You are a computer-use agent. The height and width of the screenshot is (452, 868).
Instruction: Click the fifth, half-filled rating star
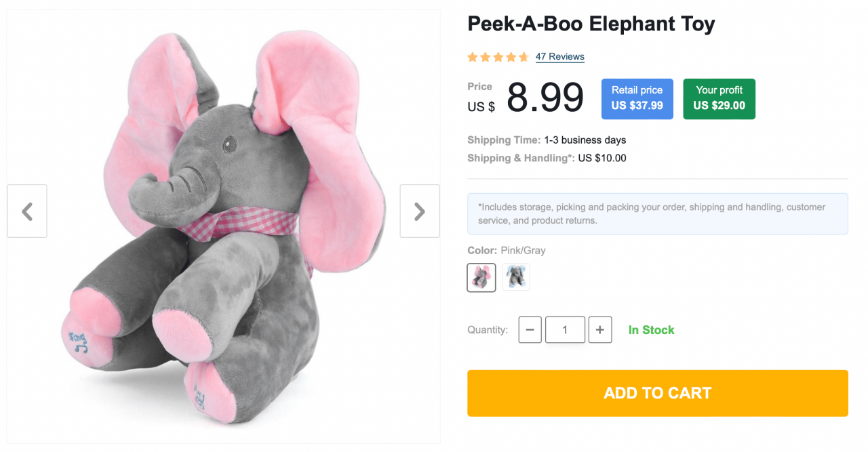(523, 57)
